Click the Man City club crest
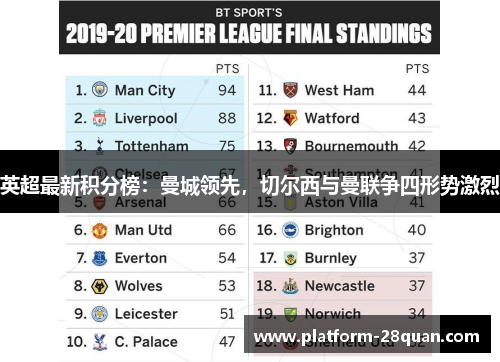 100,90
